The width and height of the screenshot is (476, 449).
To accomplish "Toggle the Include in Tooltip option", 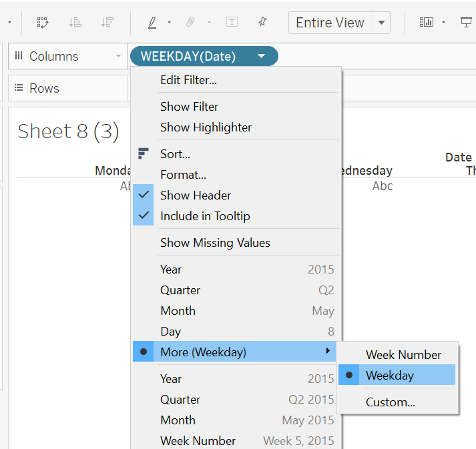I will pyautogui.click(x=204, y=216).
